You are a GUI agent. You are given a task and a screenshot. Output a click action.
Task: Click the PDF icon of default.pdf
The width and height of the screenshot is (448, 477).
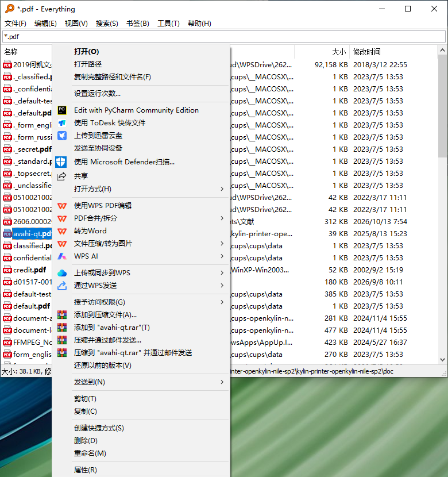pos(7,306)
